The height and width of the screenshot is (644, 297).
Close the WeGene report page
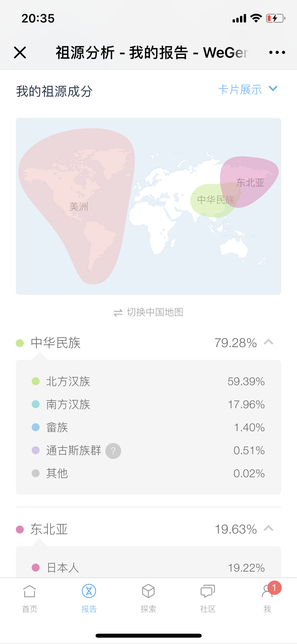[20, 52]
